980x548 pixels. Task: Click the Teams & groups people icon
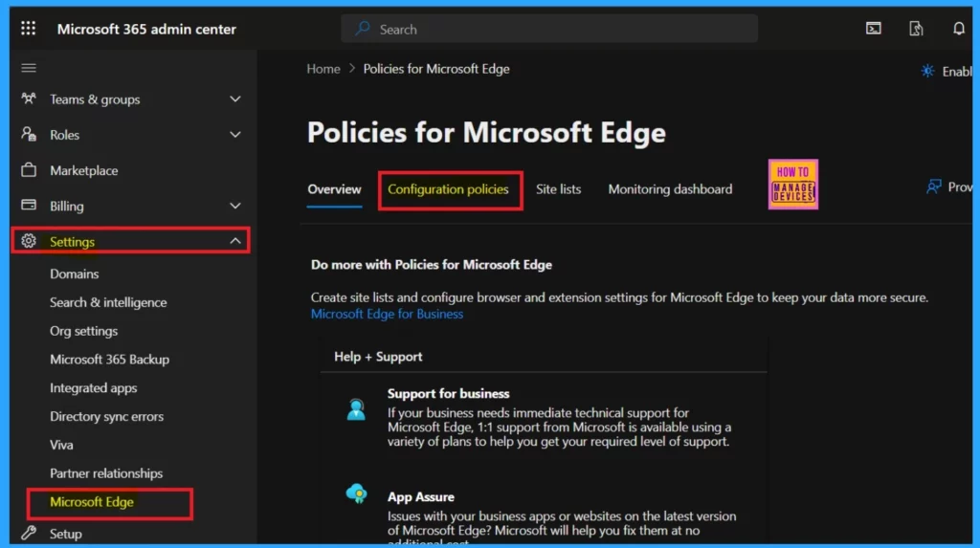tap(29, 99)
